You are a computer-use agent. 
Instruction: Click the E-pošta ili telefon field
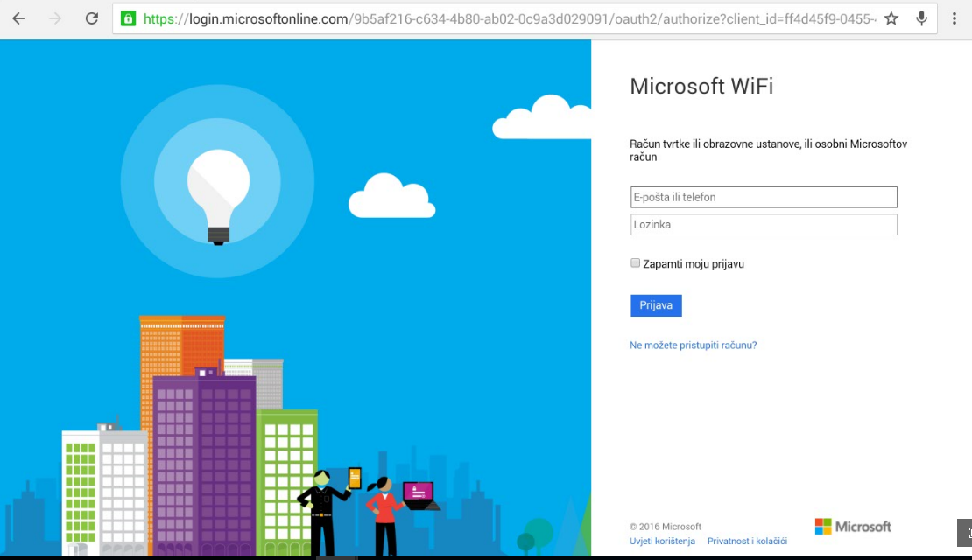(764, 197)
